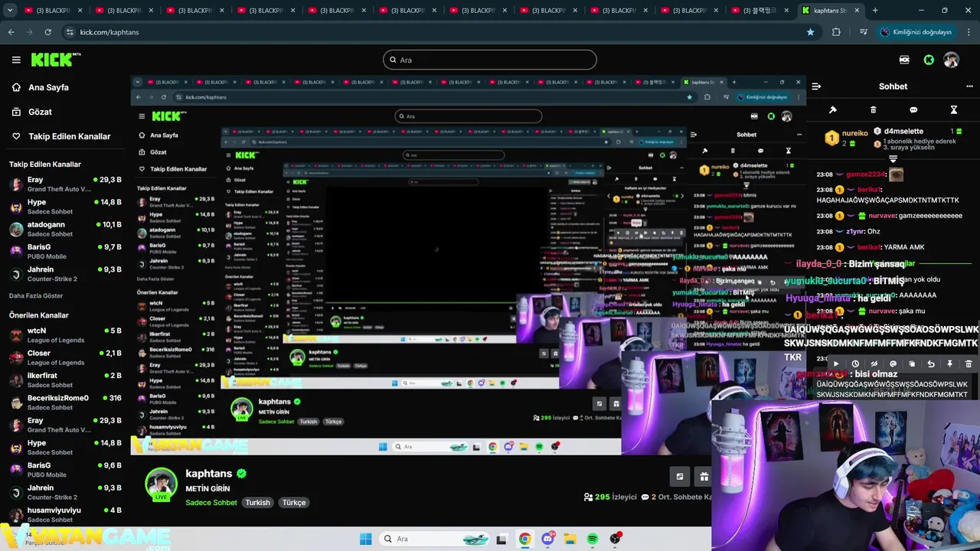Open Spotify from the taskbar
The image size is (980, 551).
click(593, 540)
